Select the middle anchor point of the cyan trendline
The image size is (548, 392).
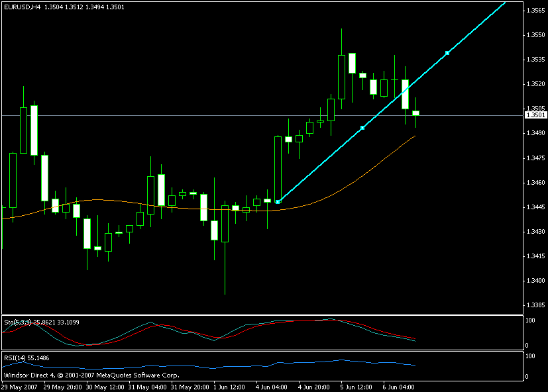point(362,127)
